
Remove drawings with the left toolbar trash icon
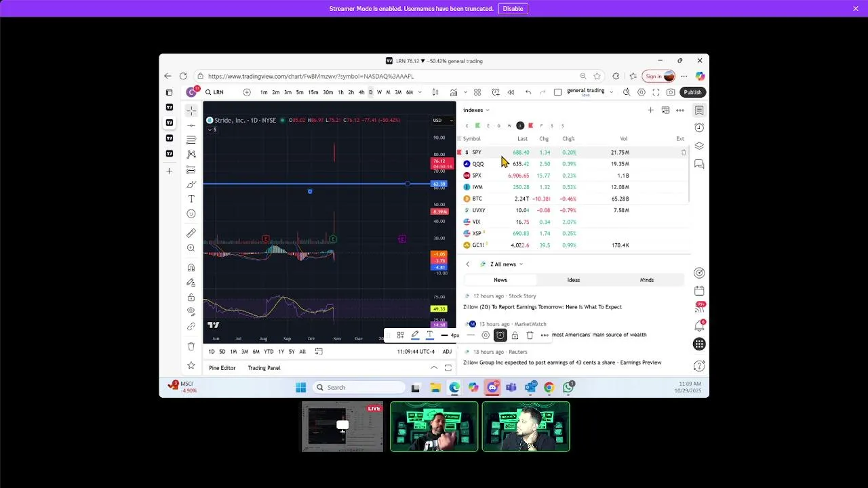pyautogui.click(x=191, y=346)
